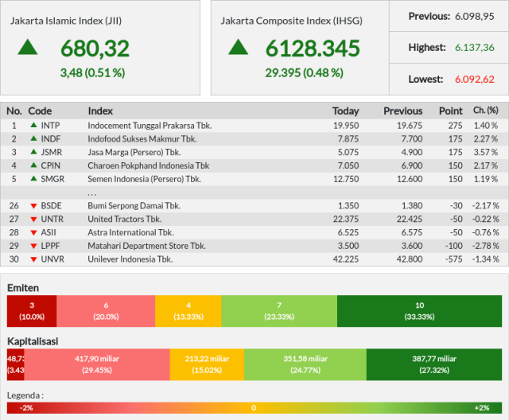Viewport: 509px width, 420px height.
Task: Click 'Unilever Indonesia Tbk.' row name
Action: coord(130,259)
